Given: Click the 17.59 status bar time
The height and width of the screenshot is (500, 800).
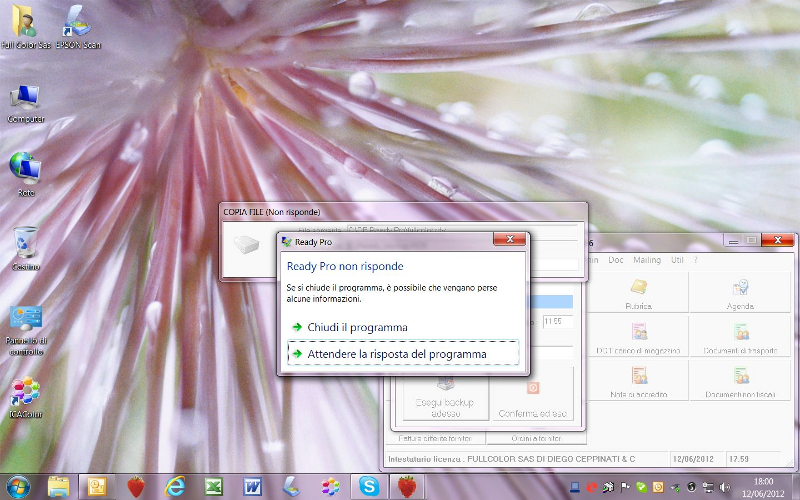Looking at the screenshot, I should point(739,459).
